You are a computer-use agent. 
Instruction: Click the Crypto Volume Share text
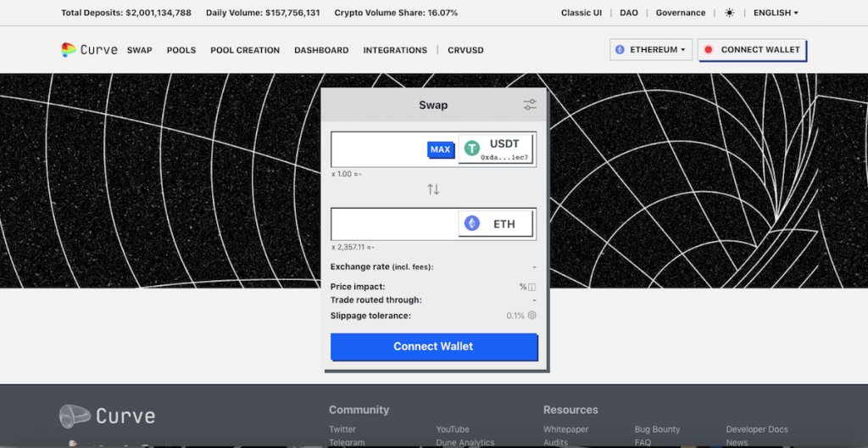(x=396, y=13)
